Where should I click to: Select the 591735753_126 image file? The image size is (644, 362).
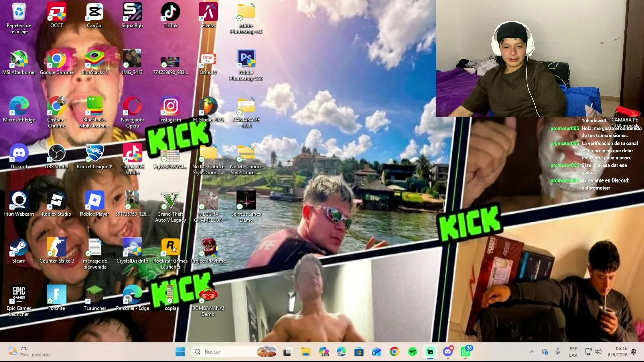(132, 204)
